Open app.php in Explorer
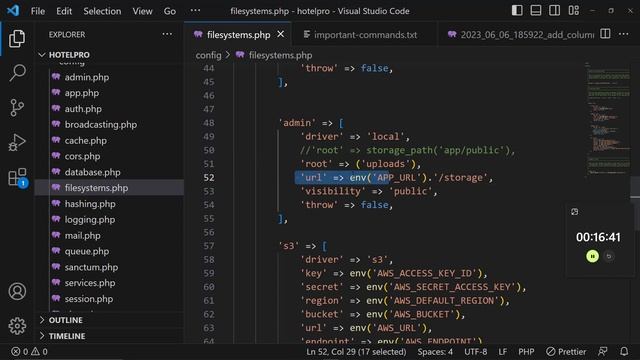The height and width of the screenshot is (360, 640). [82, 93]
